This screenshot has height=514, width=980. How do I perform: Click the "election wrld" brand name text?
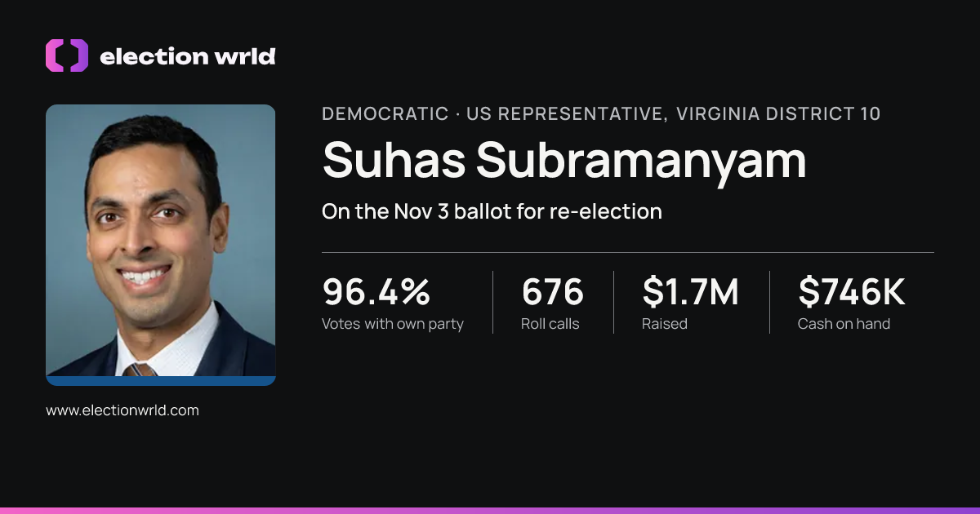[187, 56]
